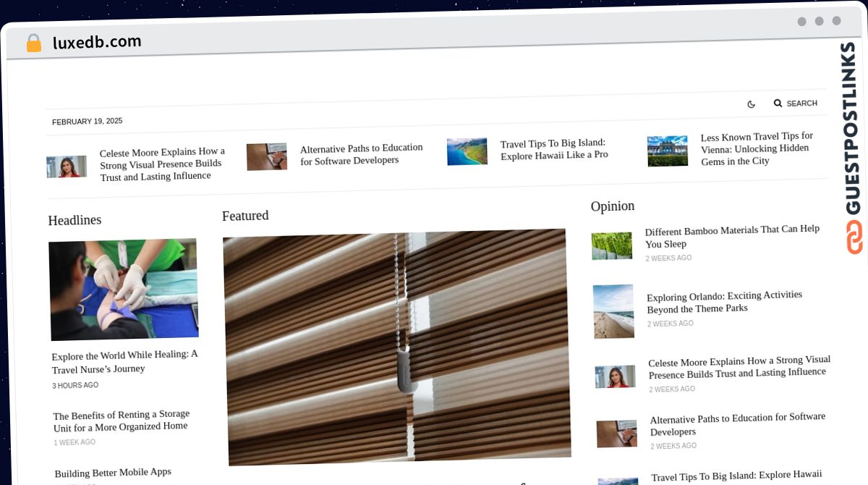
Task: Open the top-strip Celeste Moore visual presence headline
Action: (162, 164)
